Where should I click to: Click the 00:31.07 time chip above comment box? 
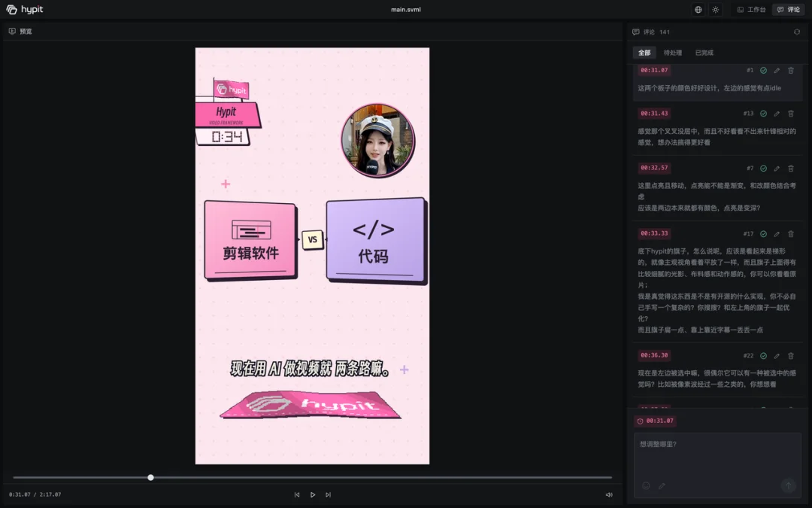coord(655,421)
